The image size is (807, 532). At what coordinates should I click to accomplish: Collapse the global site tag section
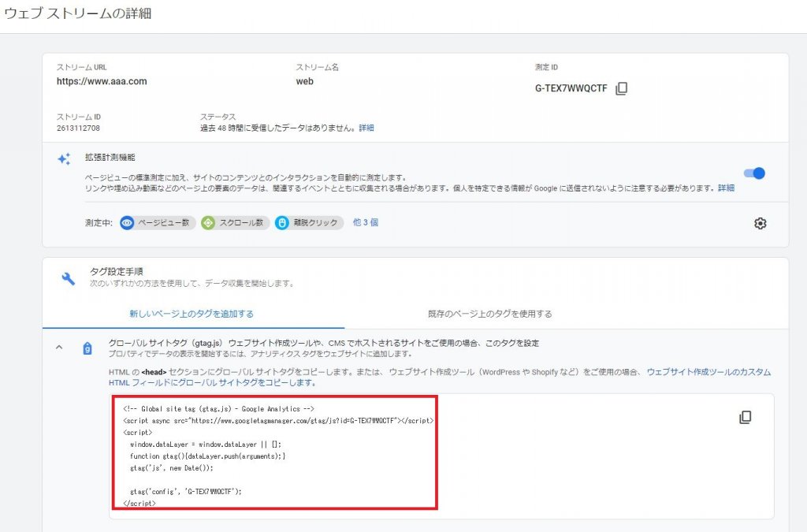tap(59, 348)
